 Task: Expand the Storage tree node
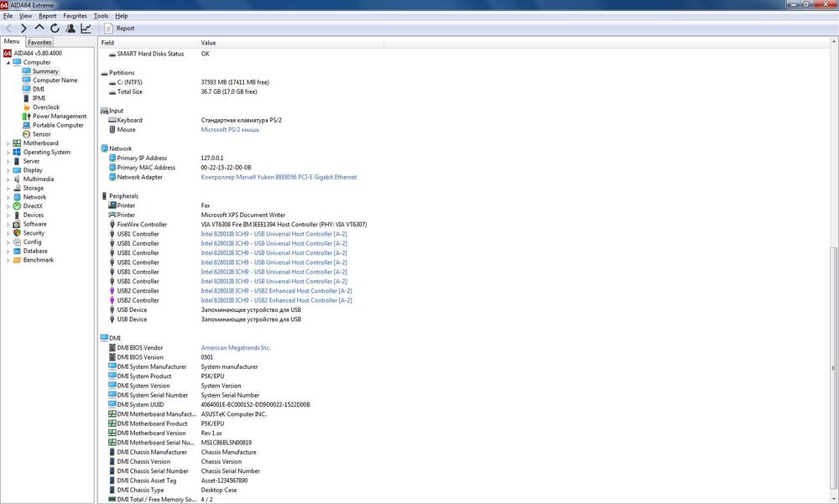[x=8, y=189]
